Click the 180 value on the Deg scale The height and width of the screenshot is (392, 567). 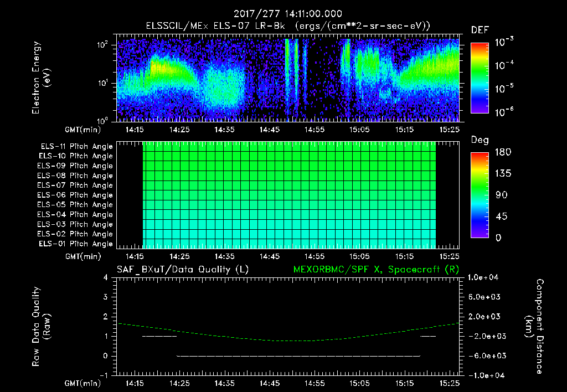click(x=503, y=152)
